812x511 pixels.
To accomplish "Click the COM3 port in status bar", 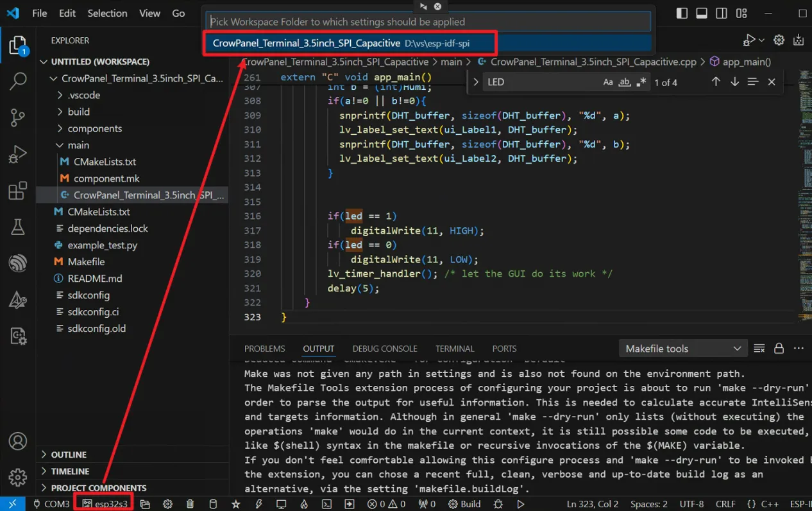I will tap(51, 504).
